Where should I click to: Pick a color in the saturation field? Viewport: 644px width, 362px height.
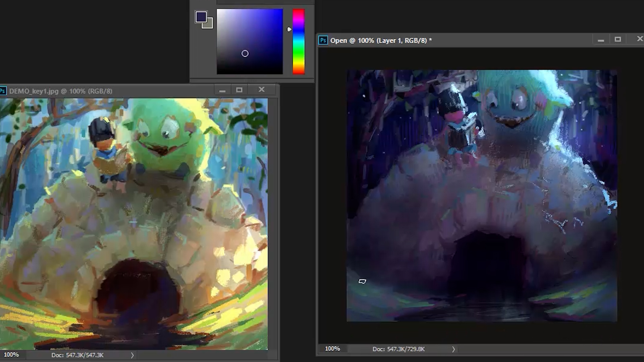coord(250,41)
